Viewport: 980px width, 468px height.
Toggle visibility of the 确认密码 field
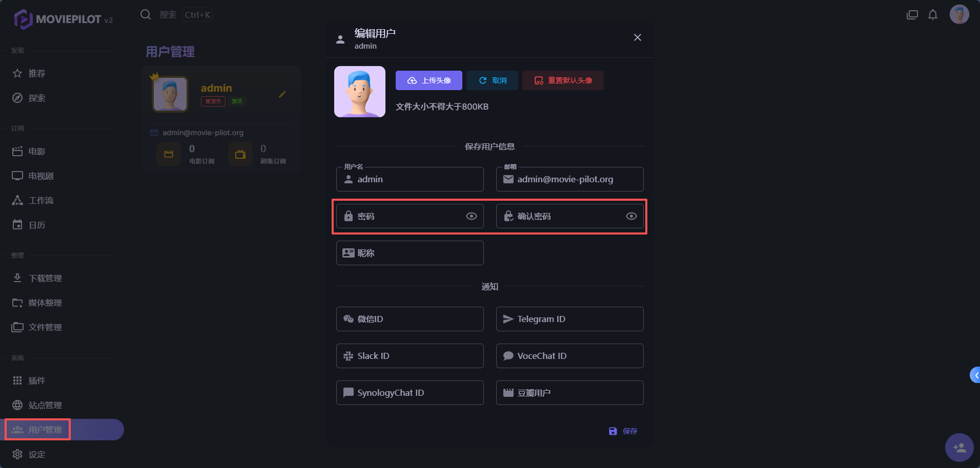pos(631,216)
